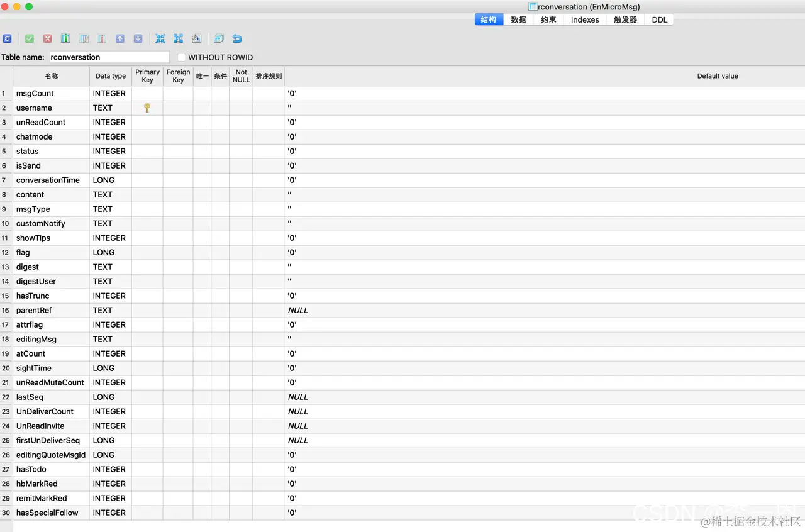805x532 pixels.
Task: Open the 触发器 tab
Action: 625,19
